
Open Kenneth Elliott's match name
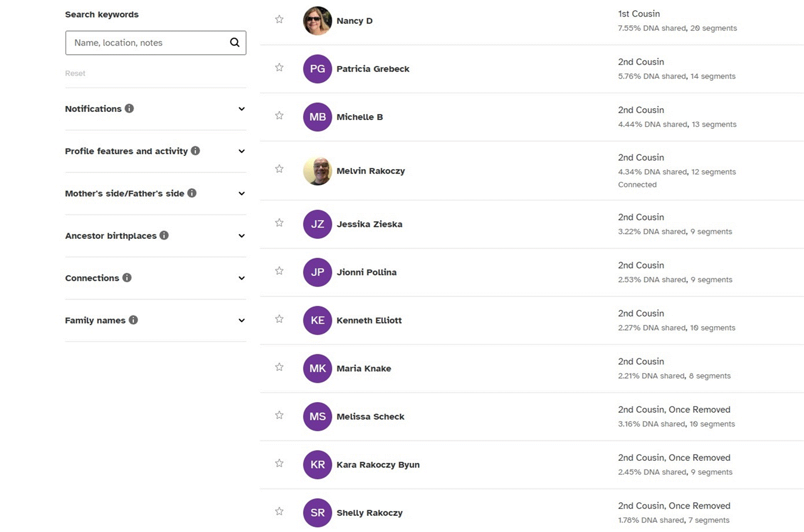[x=369, y=320]
